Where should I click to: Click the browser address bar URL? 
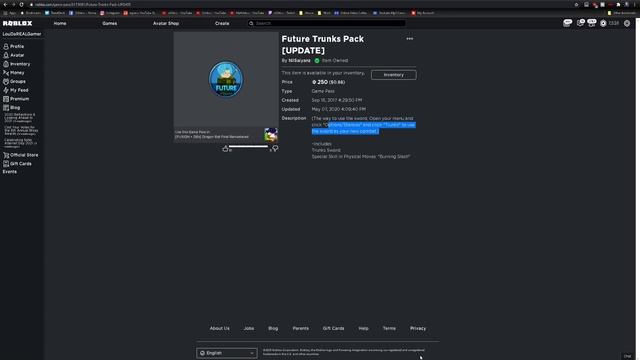point(83,4)
